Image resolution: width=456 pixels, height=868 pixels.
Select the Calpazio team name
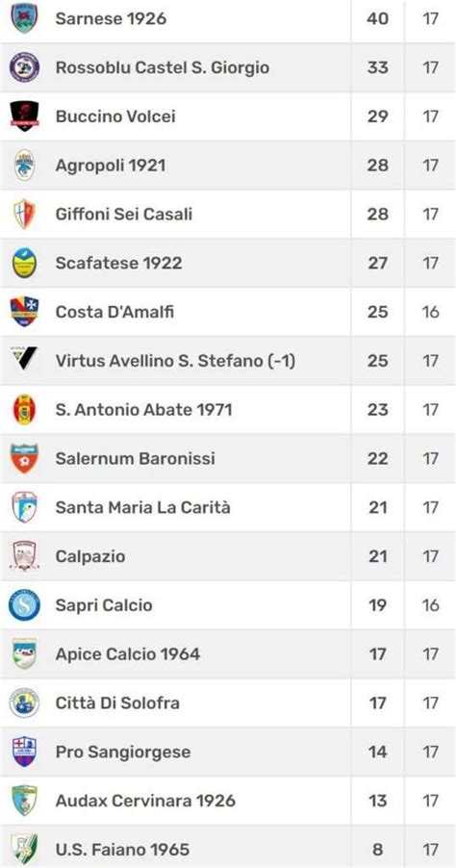(90, 556)
